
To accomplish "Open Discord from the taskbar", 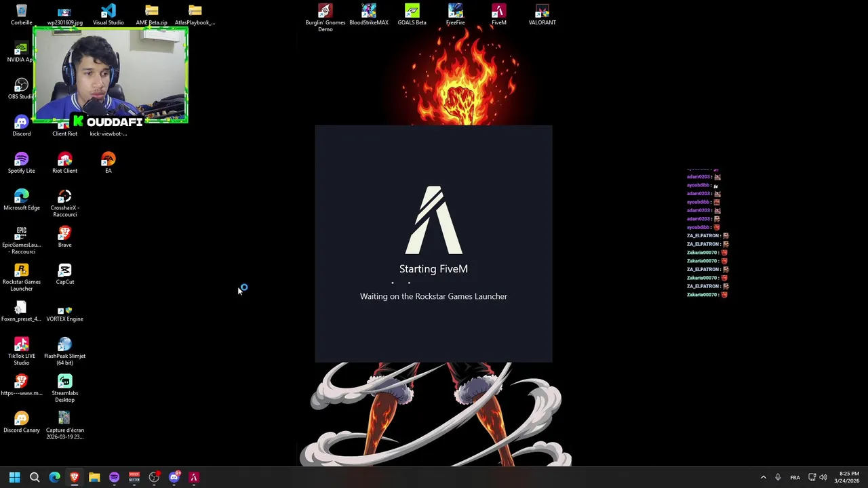I will coord(174,477).
